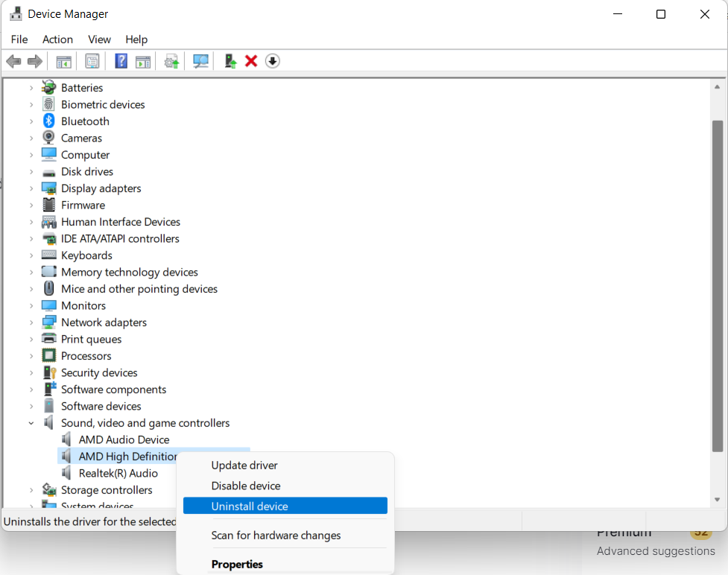Open Properties from the context menu

(x=285, y=564)
